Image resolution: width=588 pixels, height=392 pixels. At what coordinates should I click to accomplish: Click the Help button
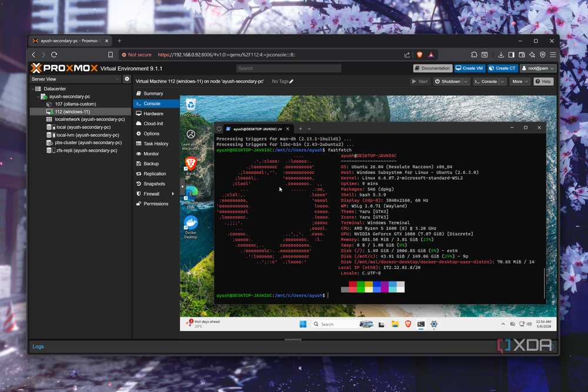click(543, 81)
